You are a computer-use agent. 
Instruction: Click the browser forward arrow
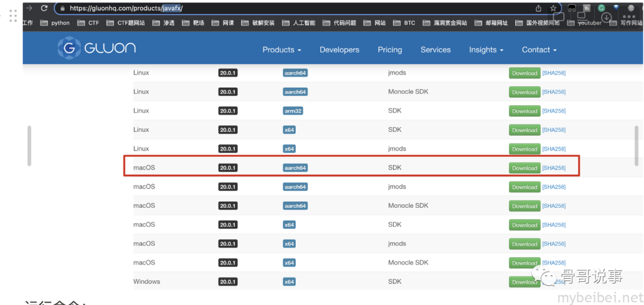[29, 8]
